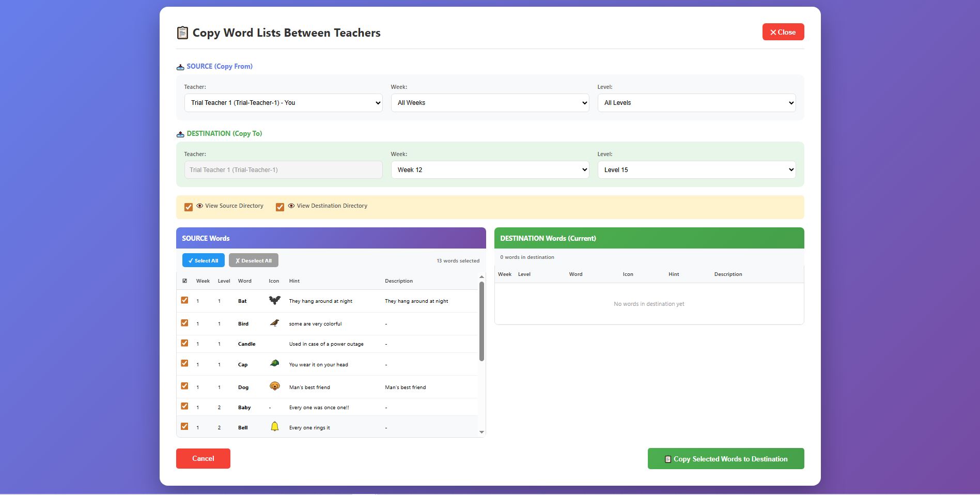Click the eye icon for View Destination Directory
Image resolution: width=980 pixels, height=495 pixels.
[291, 206]
